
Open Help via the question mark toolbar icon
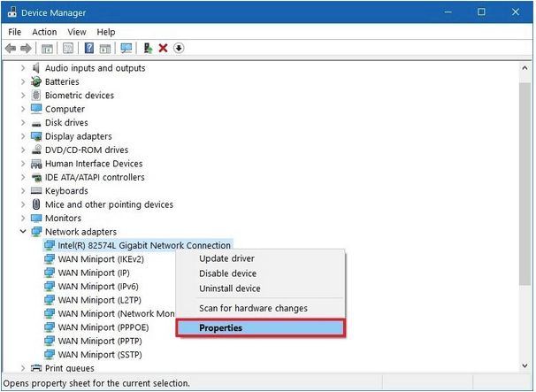(89, 48)
